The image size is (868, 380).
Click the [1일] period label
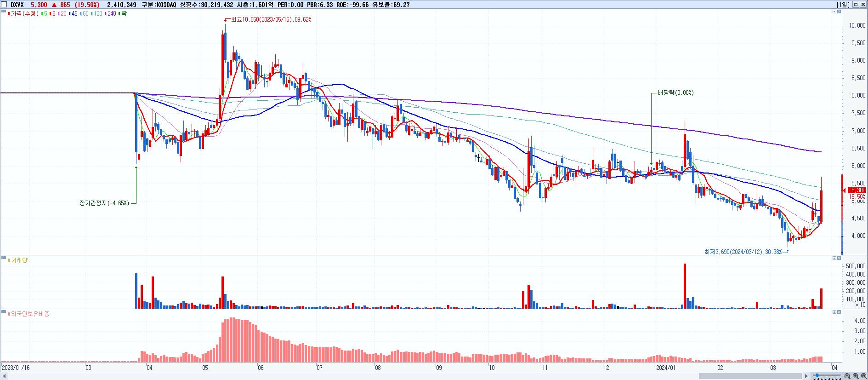coord(843,5)
